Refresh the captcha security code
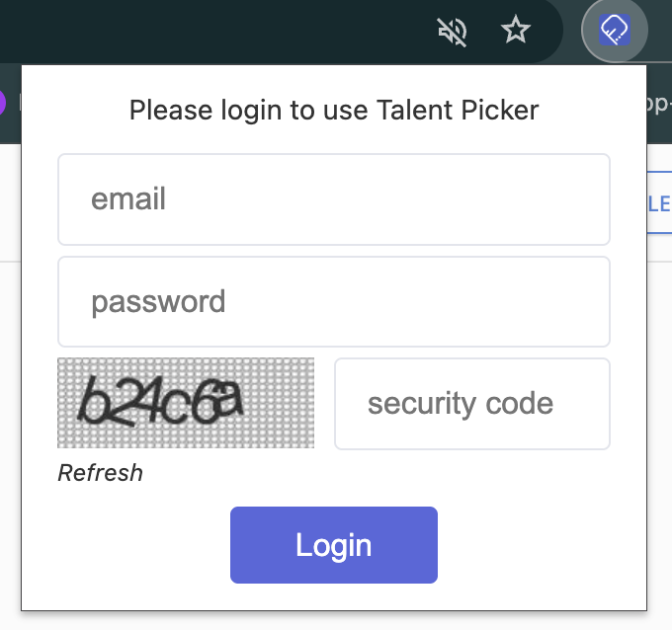Viewport: 672px width, 630px height. coord(100,473)
